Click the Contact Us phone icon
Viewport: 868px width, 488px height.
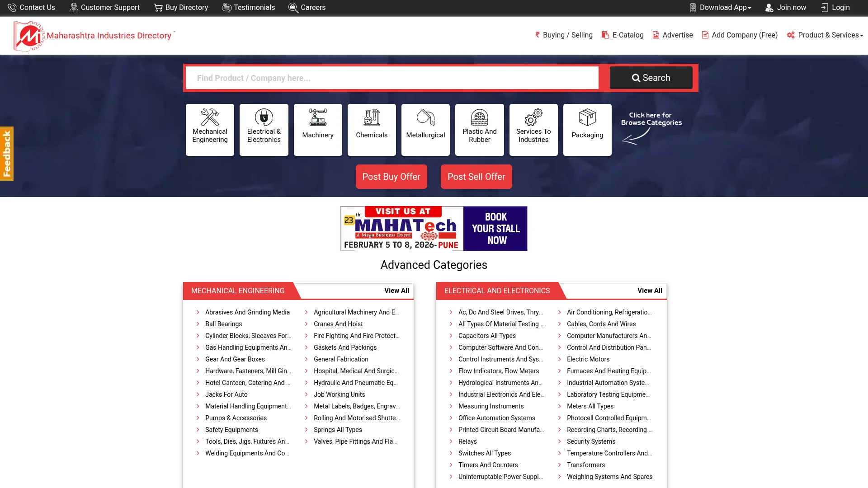pyautogui.click(x=12, y=8)
